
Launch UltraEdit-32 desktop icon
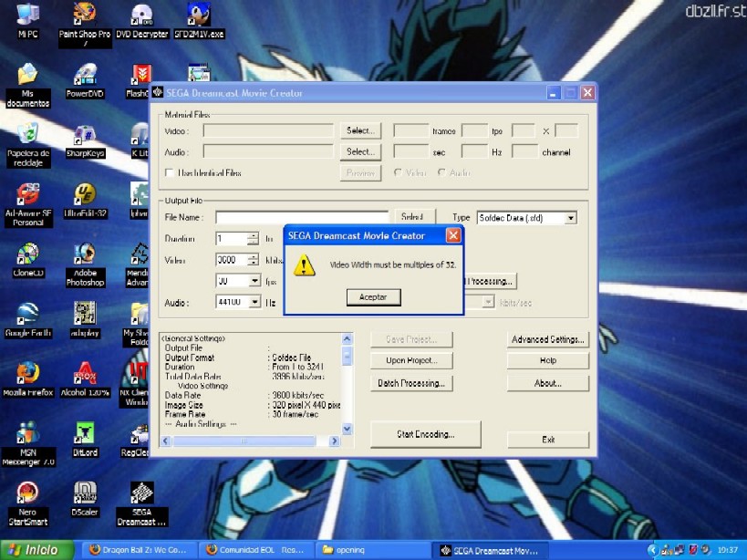click(x=85, y=201)
